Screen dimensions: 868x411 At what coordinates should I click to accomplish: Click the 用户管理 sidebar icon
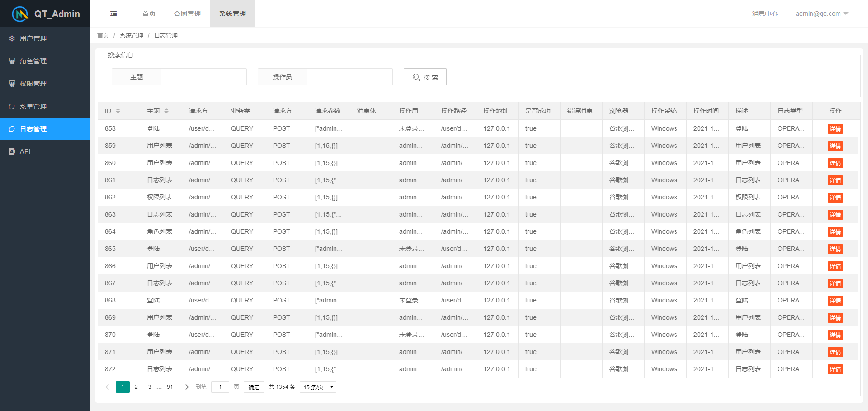click(x=12, y=38)
